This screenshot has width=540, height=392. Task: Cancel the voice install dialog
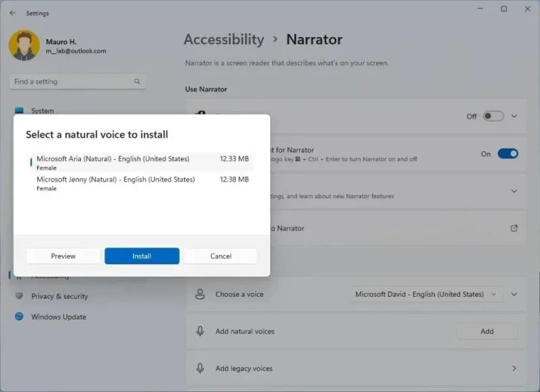click(x=221, y=256)
